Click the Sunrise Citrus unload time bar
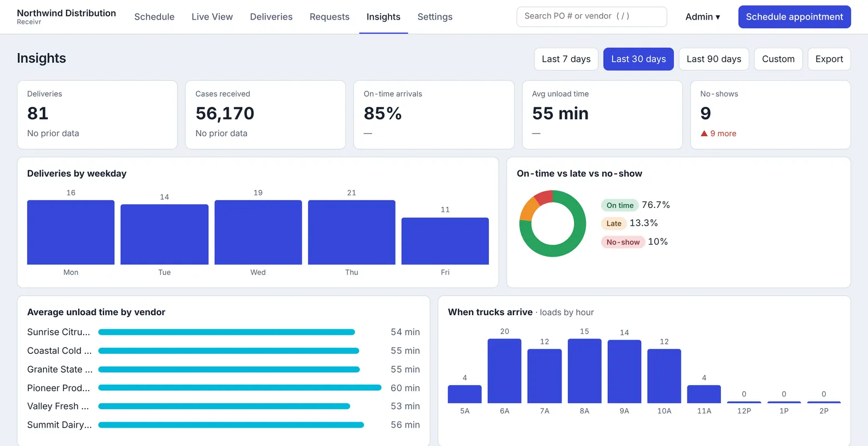Viewport: 868px width, 446px height. point(226,332)
